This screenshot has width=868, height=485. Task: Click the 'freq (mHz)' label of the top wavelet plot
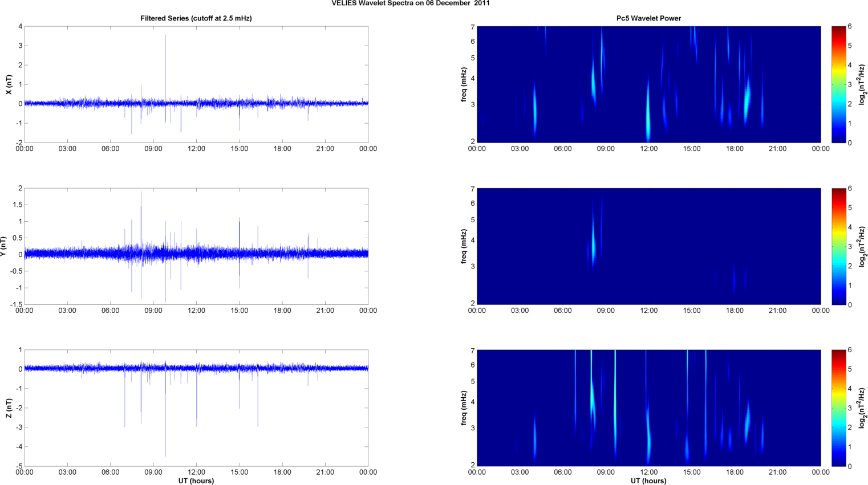[464, 84]
